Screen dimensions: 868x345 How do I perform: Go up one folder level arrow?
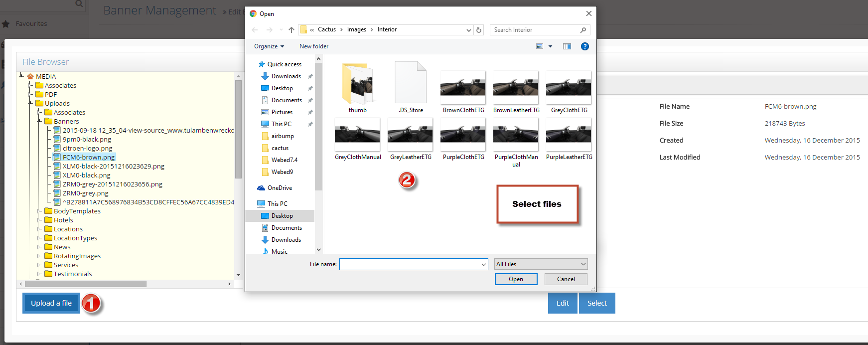pyautogui.click(x=291, y=30)
